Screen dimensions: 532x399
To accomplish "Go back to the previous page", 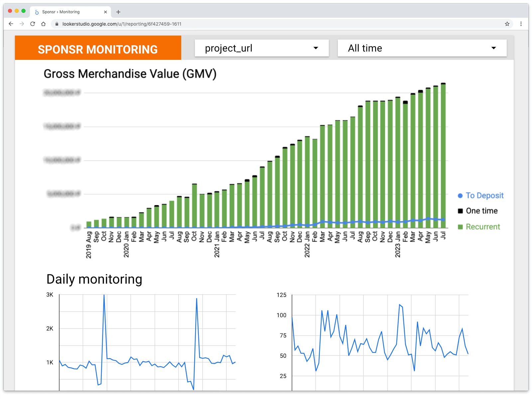I will tap(11, 24).
